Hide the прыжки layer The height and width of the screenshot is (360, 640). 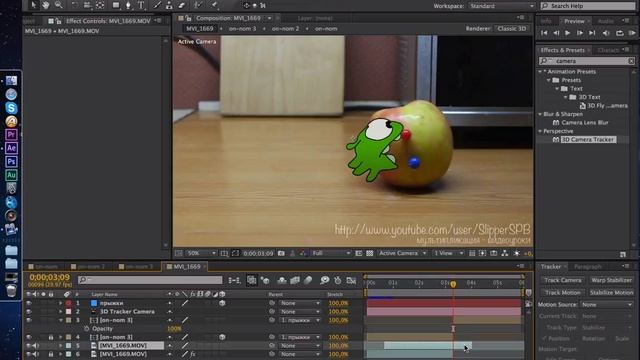[29, 303]
